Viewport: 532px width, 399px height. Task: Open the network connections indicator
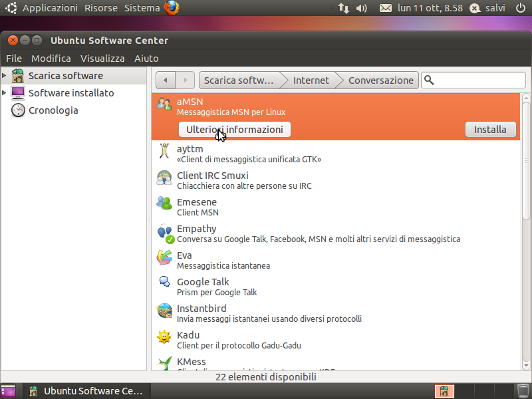343,8
